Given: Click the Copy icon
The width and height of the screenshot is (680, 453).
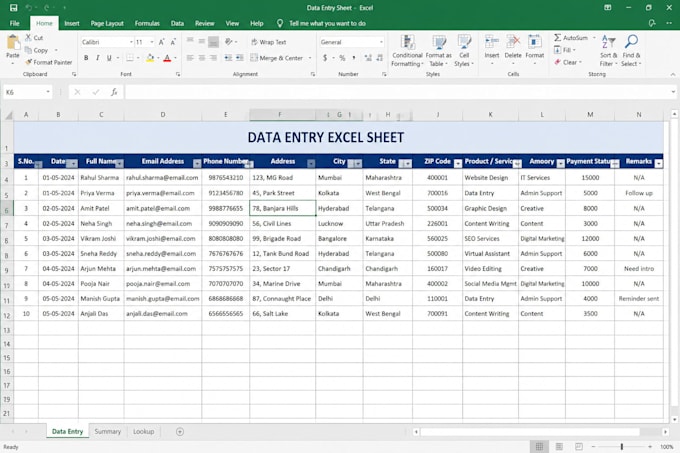Looking at the screenshot, I should 28,50.
